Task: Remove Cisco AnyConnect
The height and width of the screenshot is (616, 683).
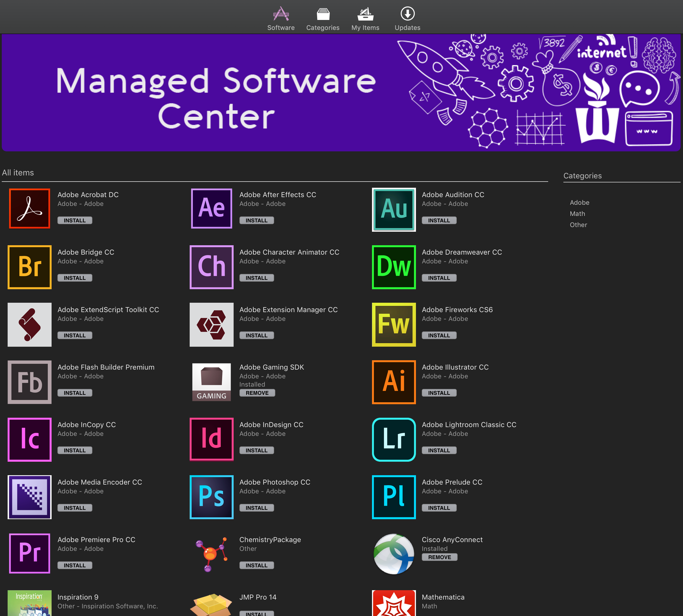Action: [439, 557]
